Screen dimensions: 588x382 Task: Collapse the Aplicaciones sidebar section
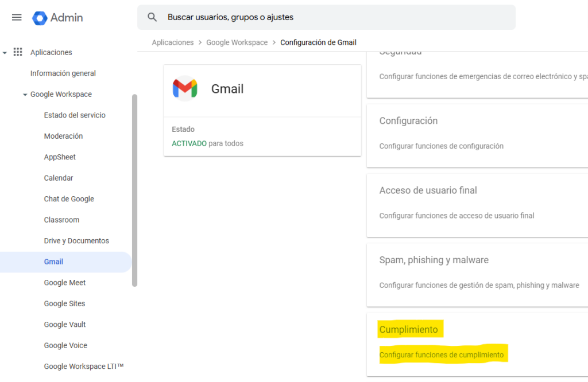tap(5, 53)
